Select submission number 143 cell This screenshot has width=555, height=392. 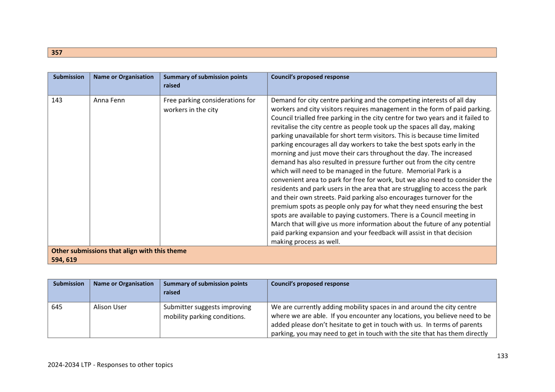coord(57,100)
